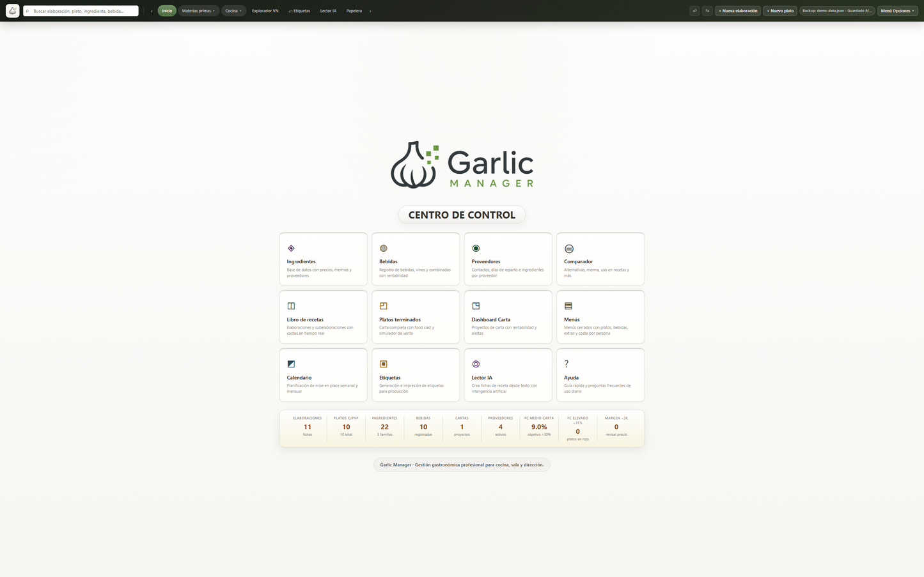Open the Menú Opciones dropdown
This screenshot has width=924, height=577.
pyautogui.click(x=897, y=11)
